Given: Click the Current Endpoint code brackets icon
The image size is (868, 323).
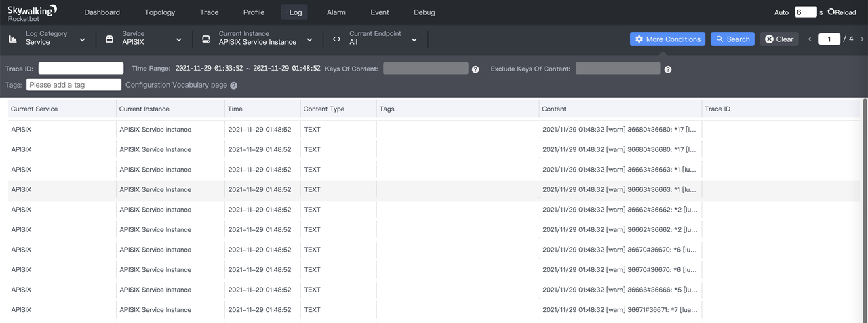Looking at the screenshot, I should pyautogui.click(x=336, y=39).
